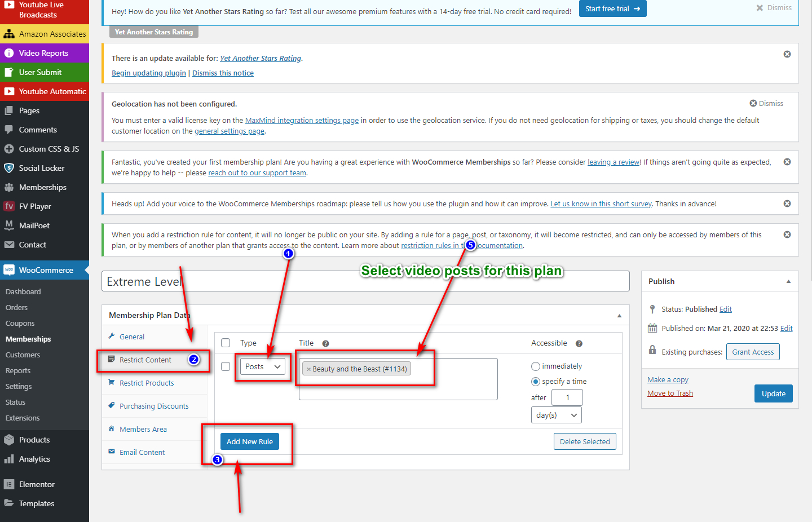Click the Grant Access button

[752, 352]
